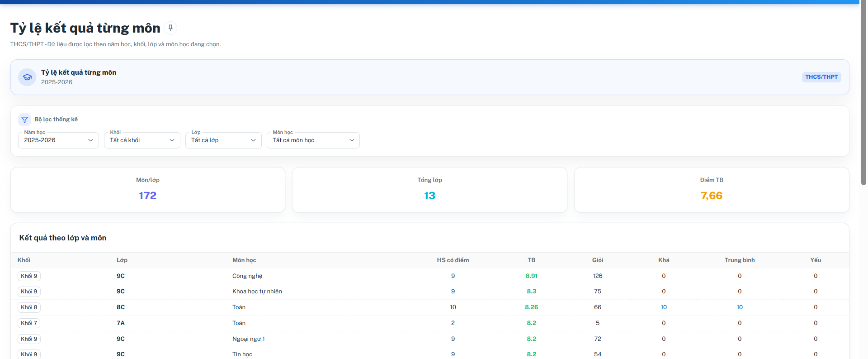This screenshot has height=359, width=868.
Task: Select the Tổng lớp 13 card
Action: (x=429, y=190)
